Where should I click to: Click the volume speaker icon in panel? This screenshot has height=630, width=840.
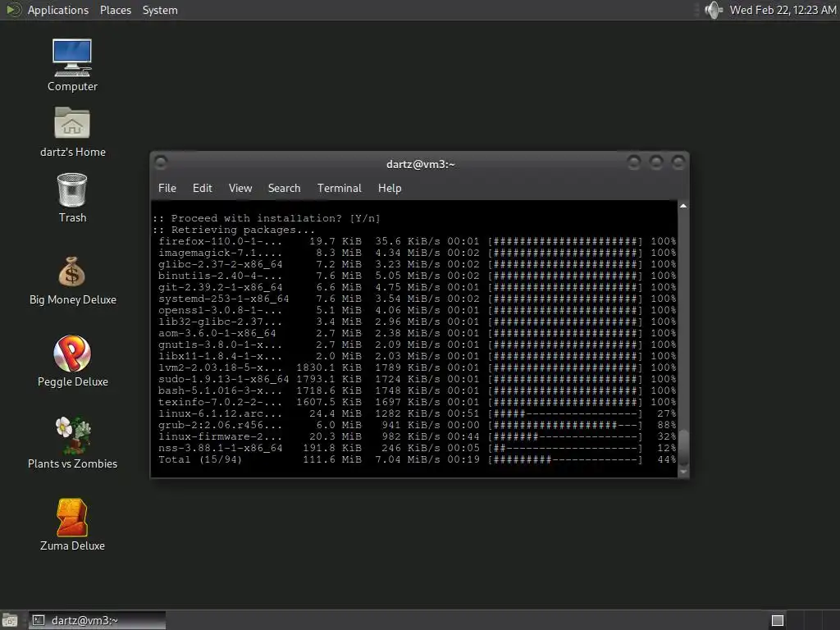click(714, 10)
